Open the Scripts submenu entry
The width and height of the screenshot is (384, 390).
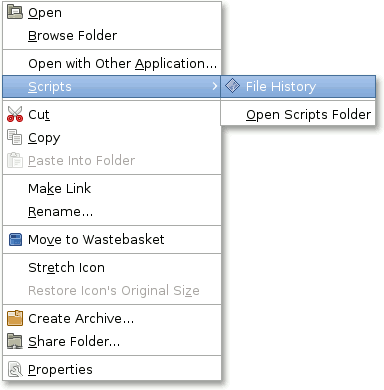pyautogui.click(x=112, y=87)
